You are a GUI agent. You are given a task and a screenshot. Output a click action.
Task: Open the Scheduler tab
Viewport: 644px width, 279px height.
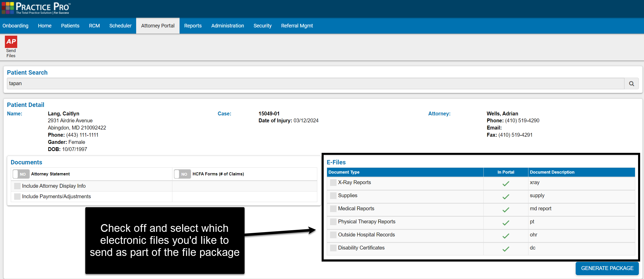[x=120, y=26]
